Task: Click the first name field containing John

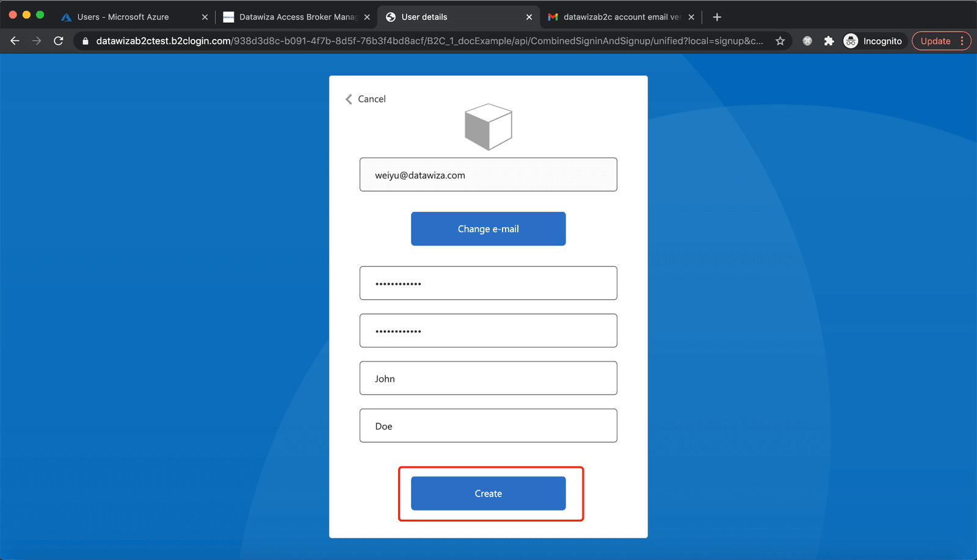Action: (x=488, y=378)
